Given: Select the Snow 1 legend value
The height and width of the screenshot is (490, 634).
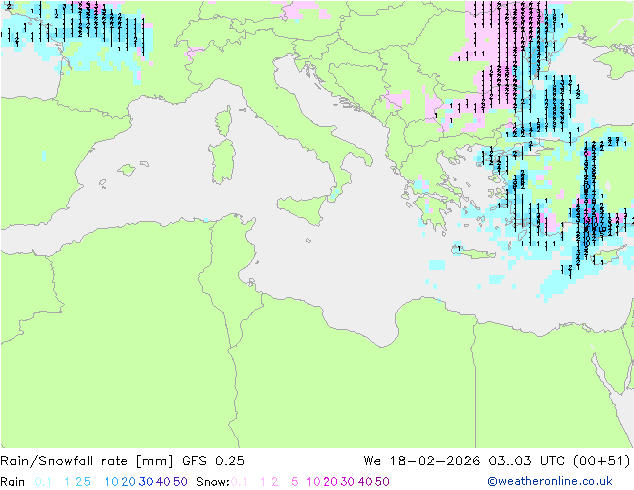Looking at the screenshot, I should point(263,482).
